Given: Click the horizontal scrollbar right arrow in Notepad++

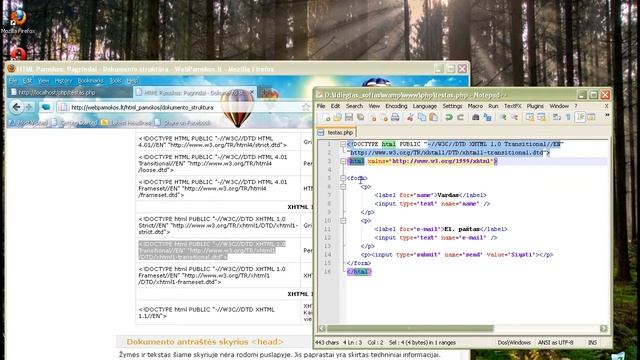Looking at the screenshot, I should 604,328.
